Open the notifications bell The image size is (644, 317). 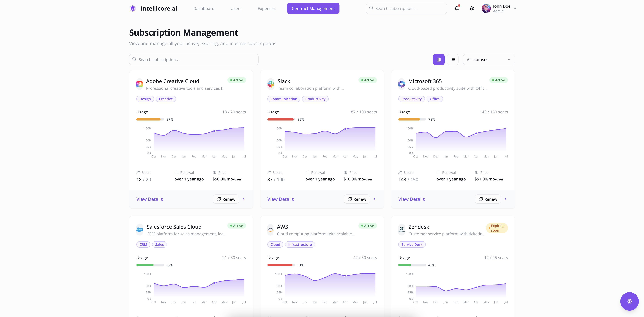(456, 8)
